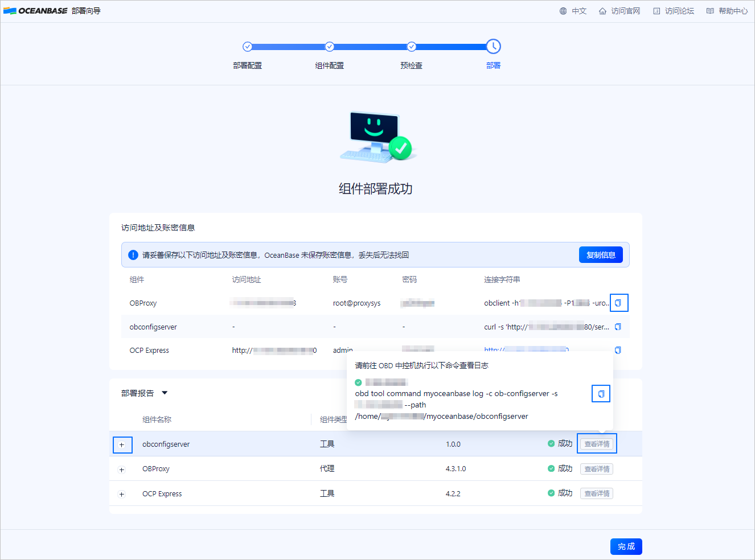Expand the OCP Express report row
Viewport: 755px width, 560px height.
[x=122, y=495]
